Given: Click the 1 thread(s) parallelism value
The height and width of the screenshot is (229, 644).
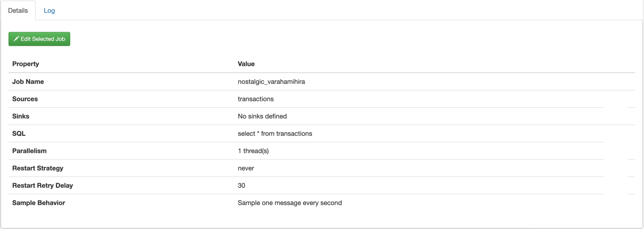Looking at the screenshot, I should click(x=253, y=151).
